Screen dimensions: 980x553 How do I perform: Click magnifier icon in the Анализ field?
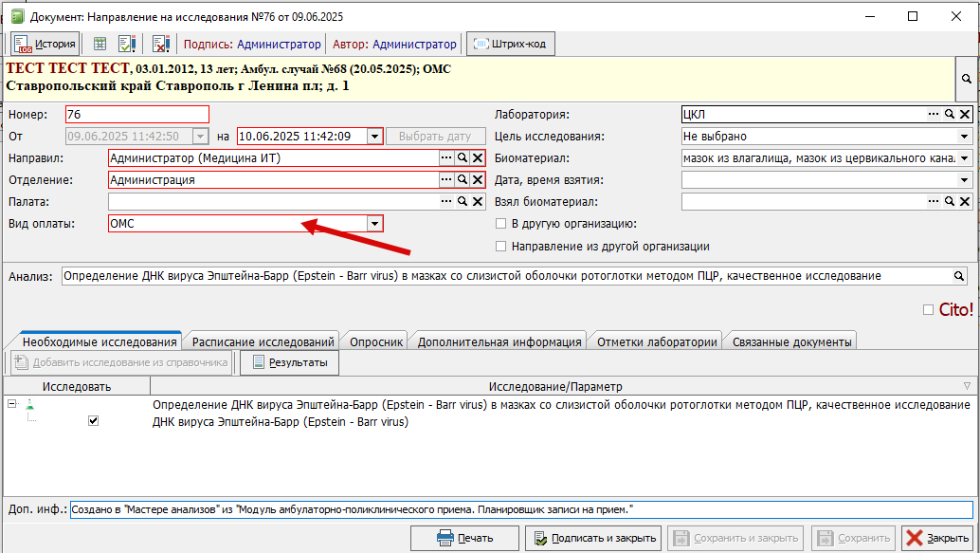tap(959, 276)
